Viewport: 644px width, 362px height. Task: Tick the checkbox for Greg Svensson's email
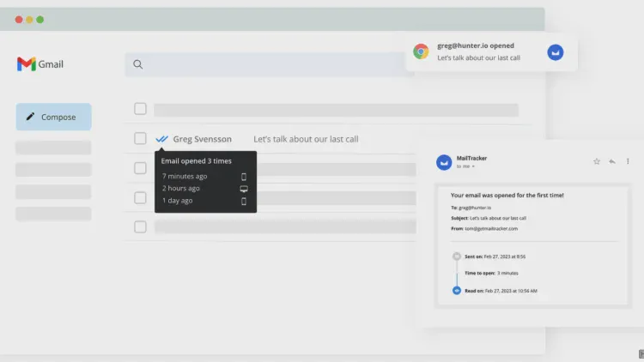pos(140,139)
